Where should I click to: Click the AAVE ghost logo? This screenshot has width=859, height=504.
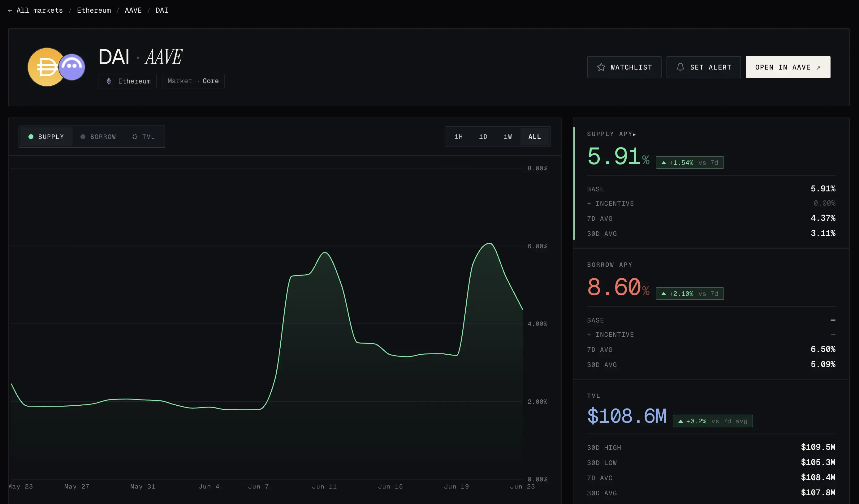(71, 67)
